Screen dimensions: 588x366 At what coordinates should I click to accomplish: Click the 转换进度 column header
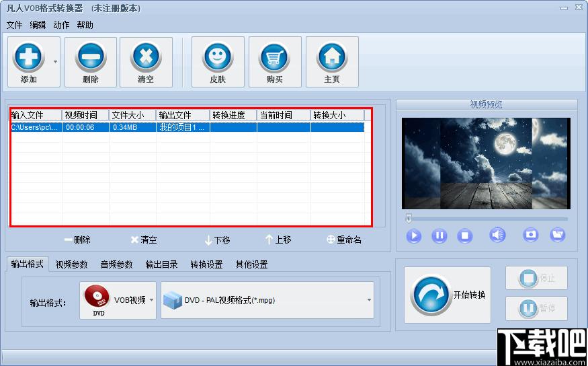(x=233, y=115)
